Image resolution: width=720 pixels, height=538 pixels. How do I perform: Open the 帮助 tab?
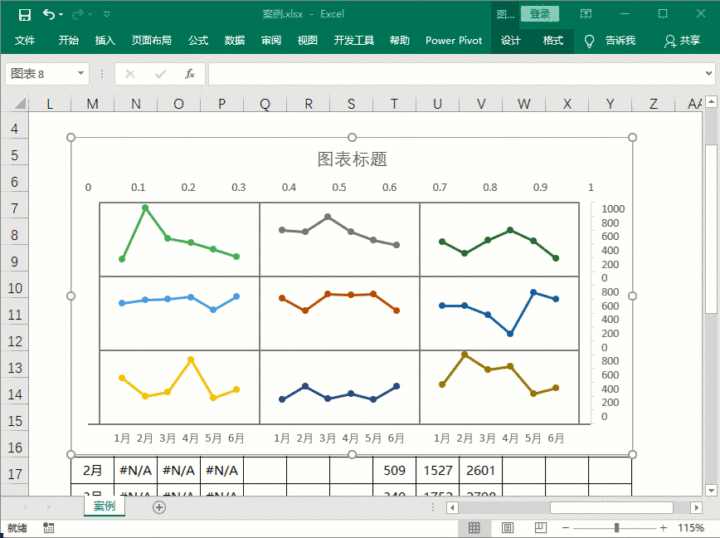point(399,40)
